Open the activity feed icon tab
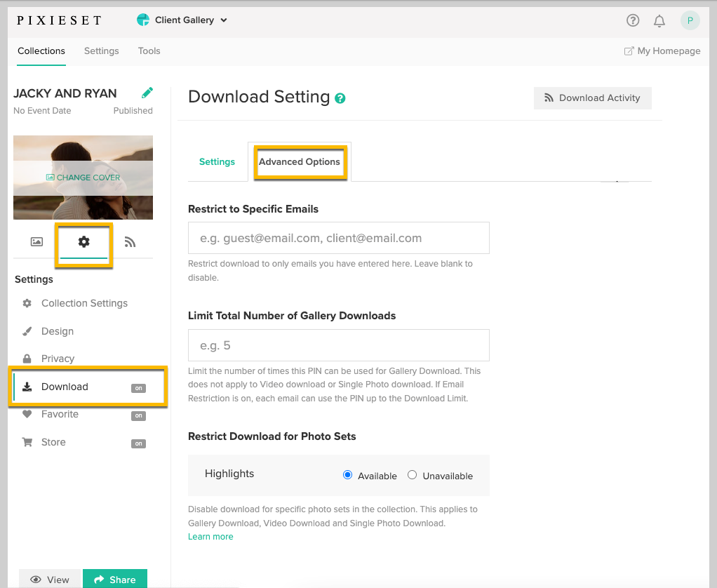Viewport: 717px width, 588px height. pos(130,242)
